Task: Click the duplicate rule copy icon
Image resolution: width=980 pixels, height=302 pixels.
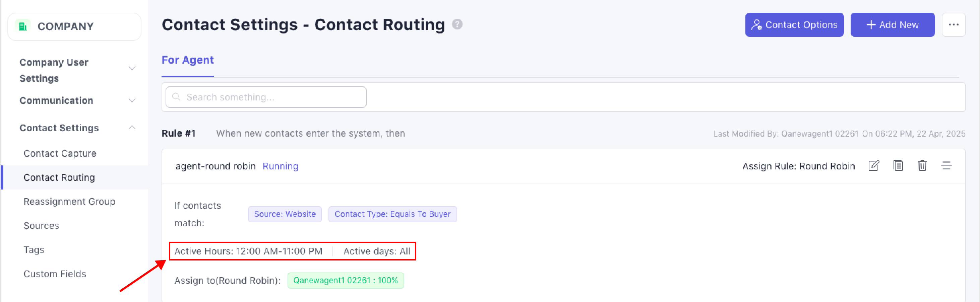Action: (x=898, y=166)
